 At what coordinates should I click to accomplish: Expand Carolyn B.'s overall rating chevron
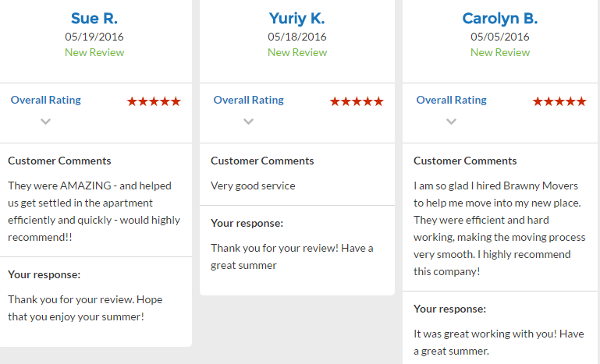coord(452,121)
